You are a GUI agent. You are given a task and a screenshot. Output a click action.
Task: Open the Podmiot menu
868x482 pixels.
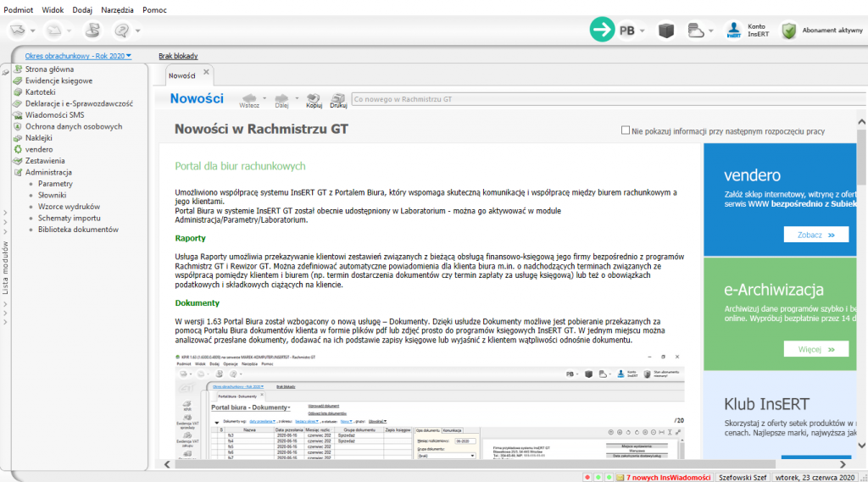pyautogui.click(x=19, y=10)
